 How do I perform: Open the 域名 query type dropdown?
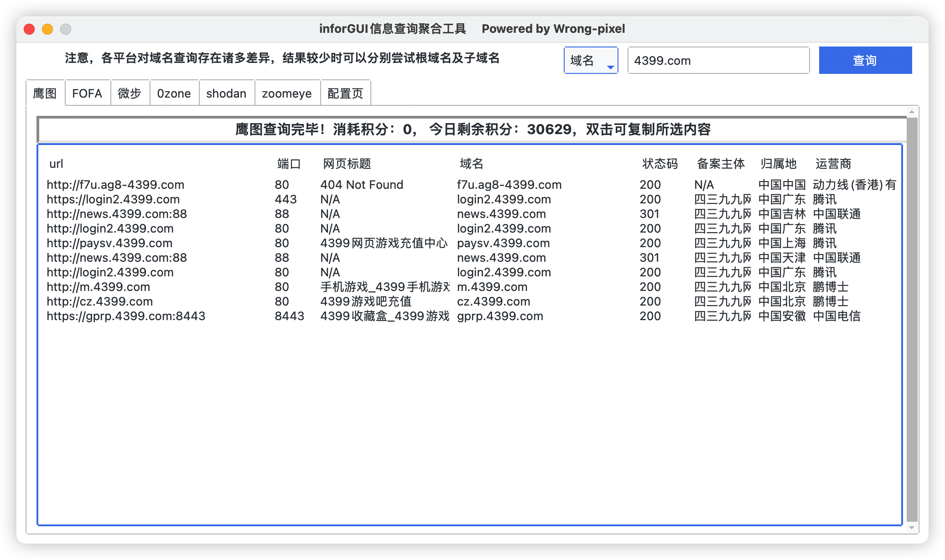591,61
